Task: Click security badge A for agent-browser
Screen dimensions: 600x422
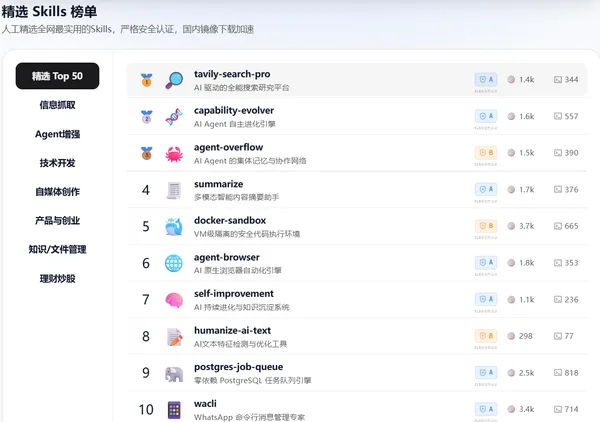Action: (486, 262)
